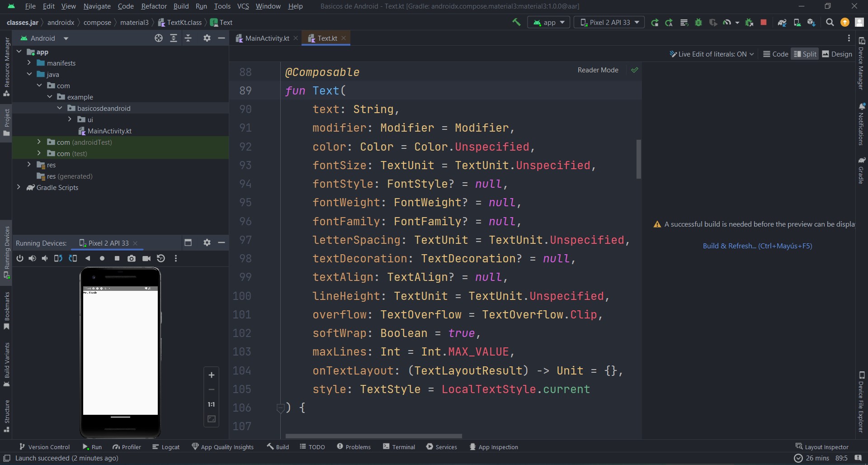Click the locate target icon in the Project panel
This screenshot has height=465, width=868.
click(159, 38)
